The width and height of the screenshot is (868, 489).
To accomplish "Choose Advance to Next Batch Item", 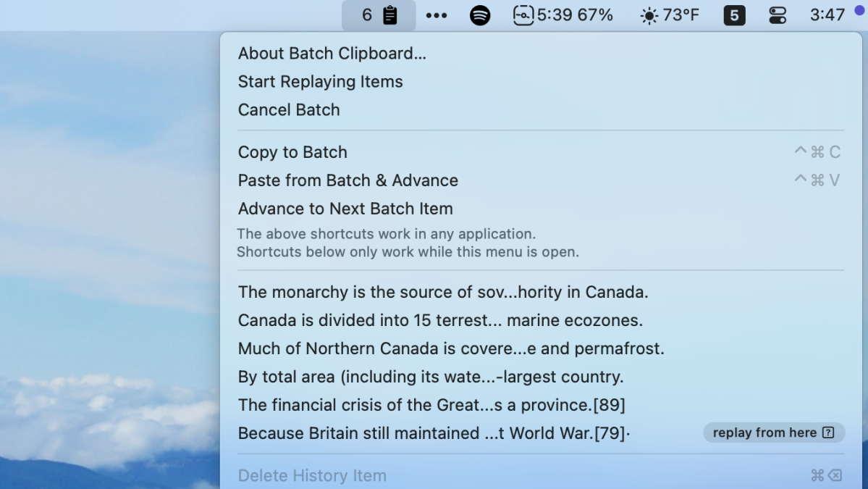I will 541,208.
